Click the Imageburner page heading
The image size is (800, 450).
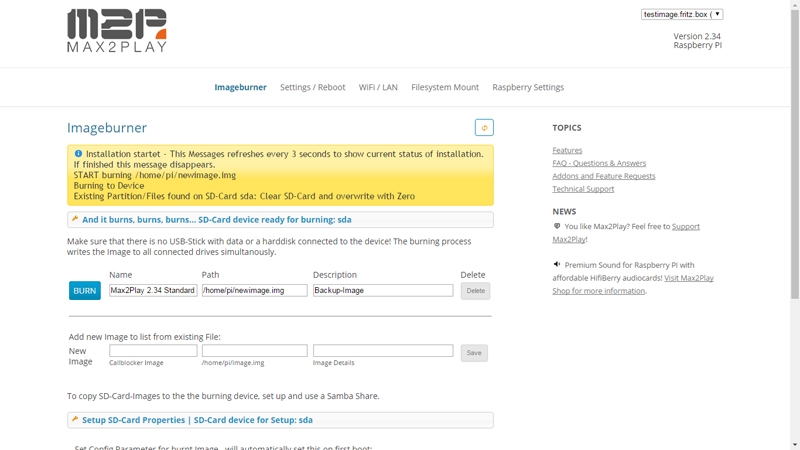pos(107,128)
